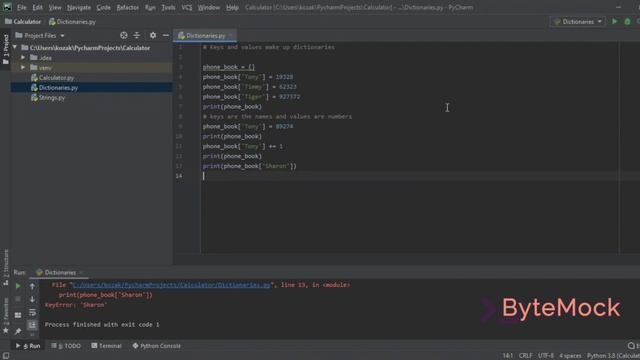Open the Run tool window button
The height and width of the screenshot is (360, 640).
pyautogui.click(x=28, y=346)
